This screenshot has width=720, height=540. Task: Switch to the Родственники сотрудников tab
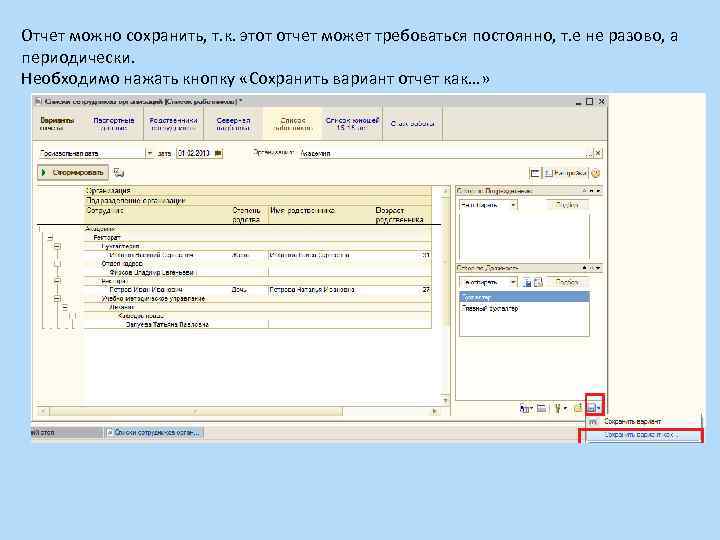tap(173, 124)
